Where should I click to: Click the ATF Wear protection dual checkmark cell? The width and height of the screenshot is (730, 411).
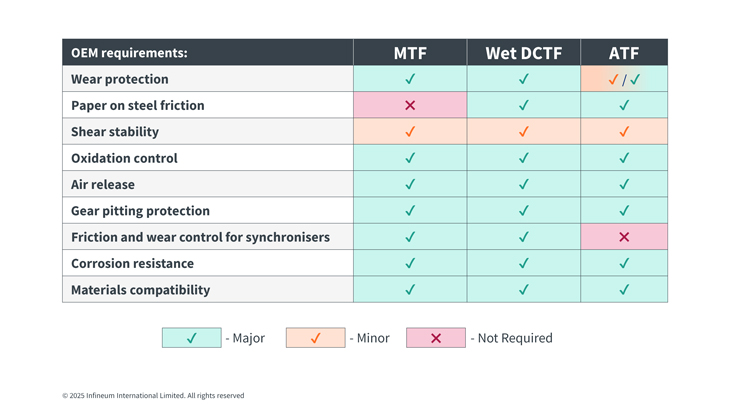click(x=624, y=79)
